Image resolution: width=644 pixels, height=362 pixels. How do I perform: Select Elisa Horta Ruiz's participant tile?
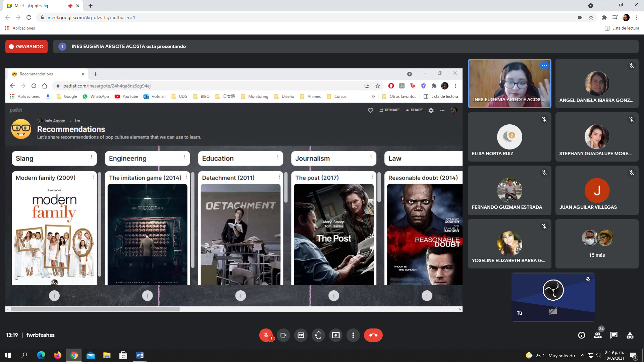pos(509,137)
